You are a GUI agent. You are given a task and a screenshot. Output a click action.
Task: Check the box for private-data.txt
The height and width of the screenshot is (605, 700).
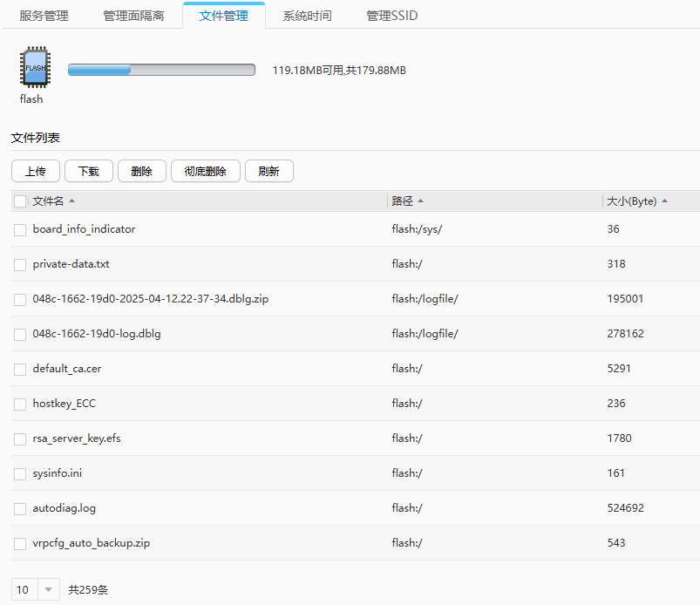[20, 264]
